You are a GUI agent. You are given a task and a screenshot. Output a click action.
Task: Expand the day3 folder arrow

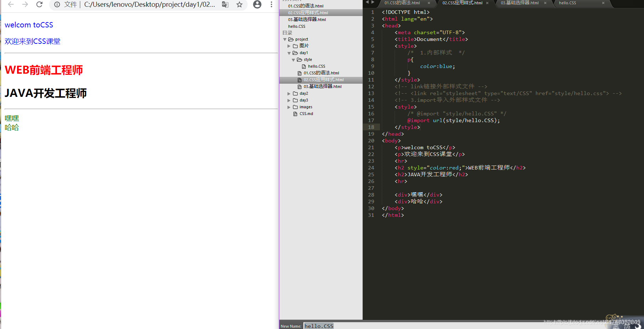pos(289,100)
